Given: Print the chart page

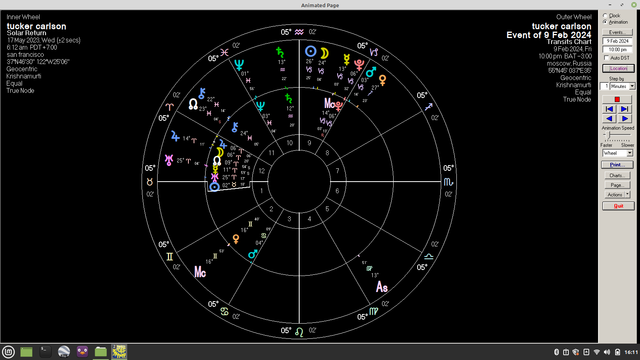Looking at the screenshot, I should [x=617, y=165].
